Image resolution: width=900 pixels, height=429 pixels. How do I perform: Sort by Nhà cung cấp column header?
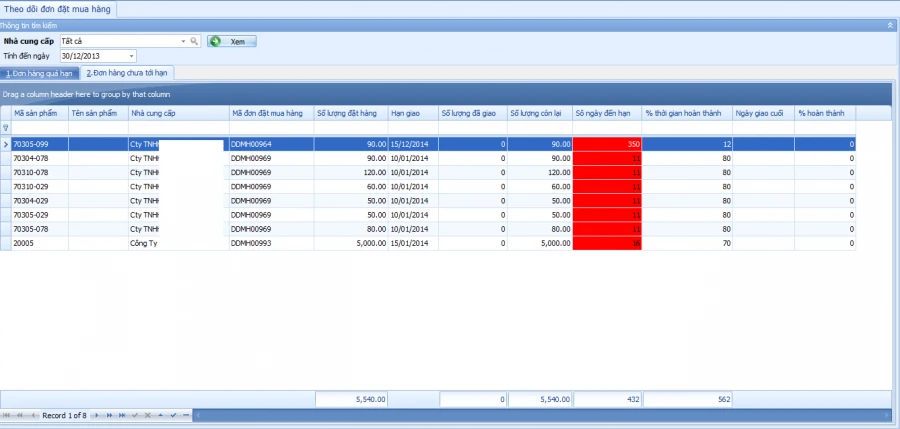coord(179,113)
